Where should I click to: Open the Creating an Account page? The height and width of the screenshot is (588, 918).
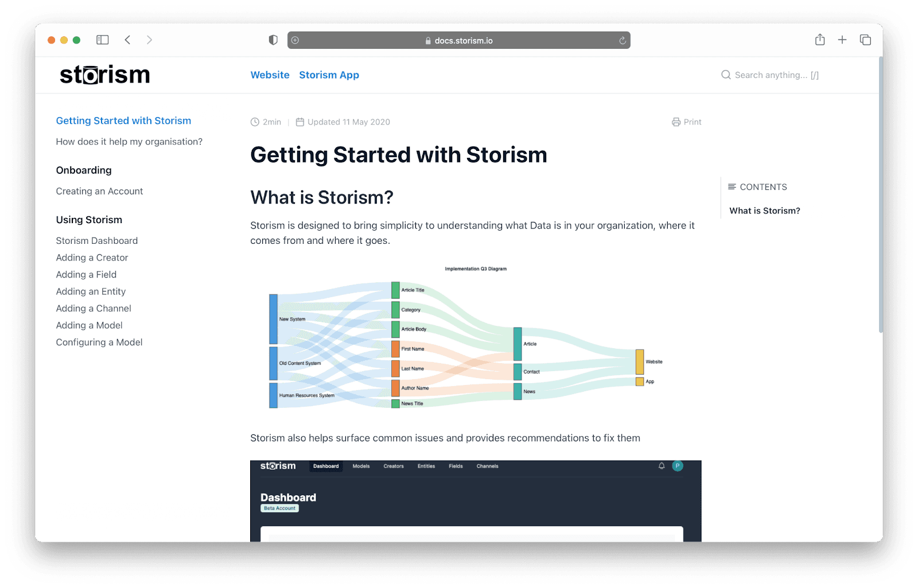click(x=99, y=191)
